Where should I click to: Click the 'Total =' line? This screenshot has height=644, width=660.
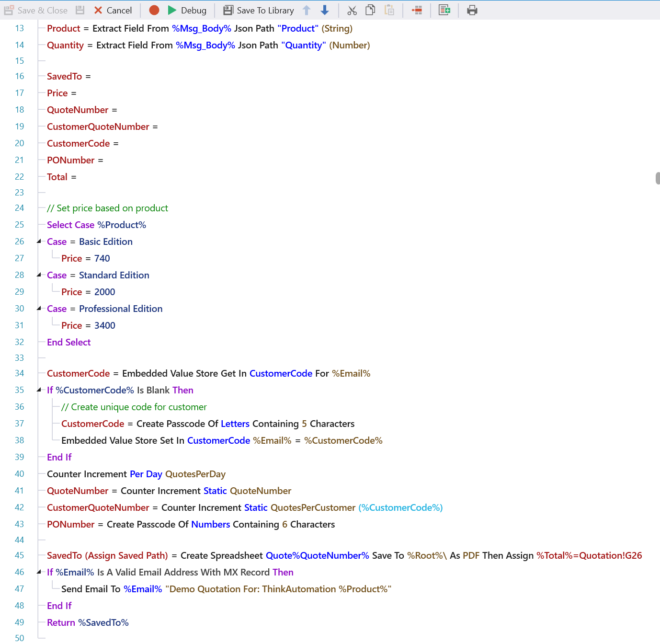(62, 177)
